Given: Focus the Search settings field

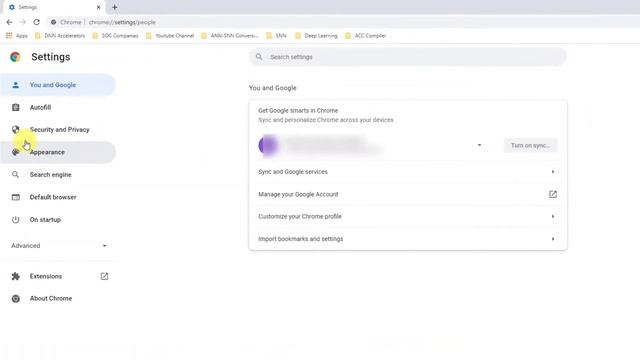Looking at the screenshot, I should click(408, 57).
